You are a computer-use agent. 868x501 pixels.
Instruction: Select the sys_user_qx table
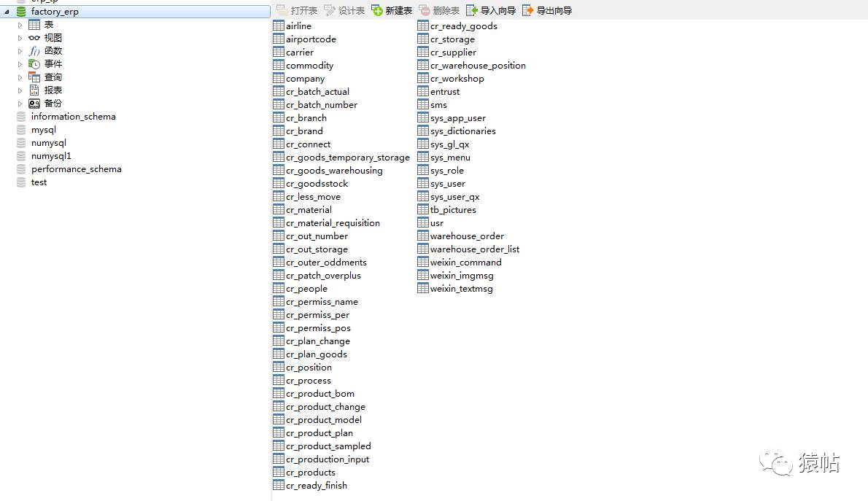click(x=454, y=197)
